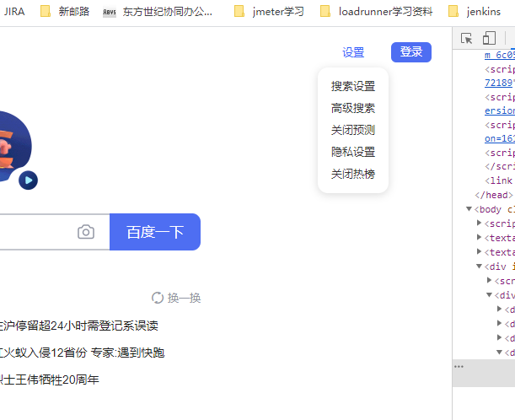The width and height of the screenshot is (515, 420).
Task: Select 搜索设置 from the settings menu
Action: pyautogui.click(x=353, y=86)
